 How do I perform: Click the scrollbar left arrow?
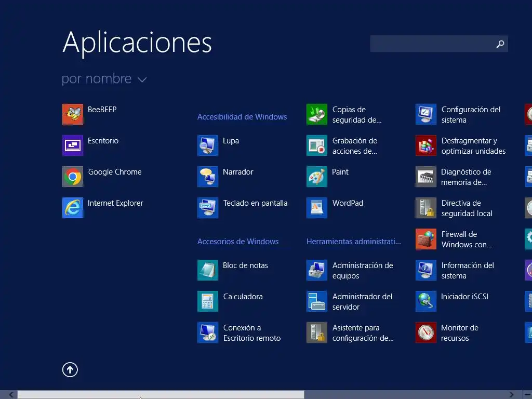pyautogui.click(x=11, y=395)
